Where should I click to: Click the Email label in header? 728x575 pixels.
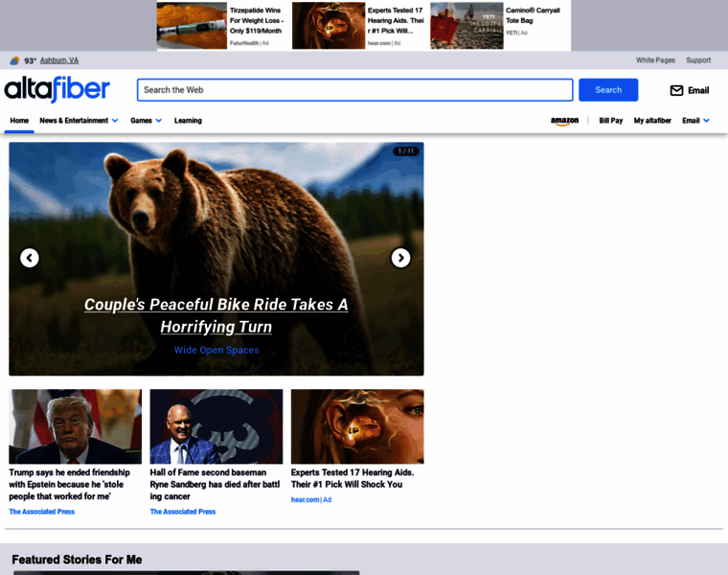point(698,91)
